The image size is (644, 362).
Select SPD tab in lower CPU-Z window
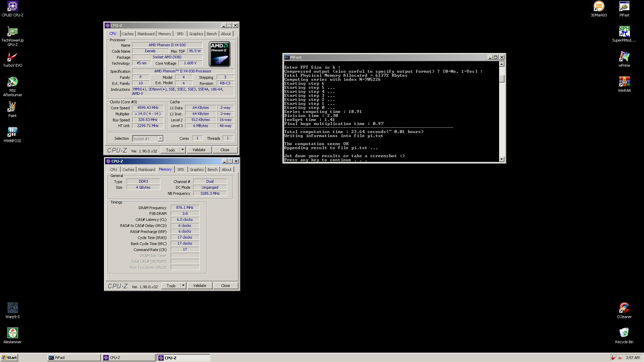coord(181,170)
